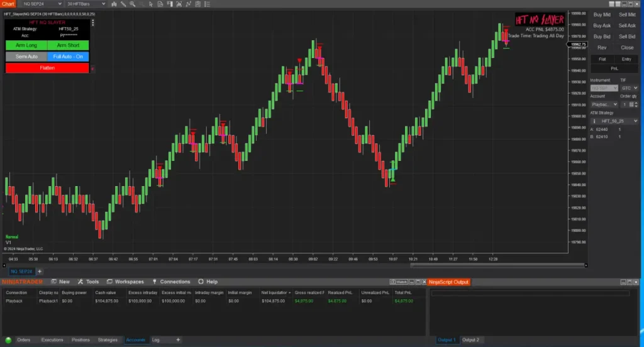644x347 pixels.
Task: Open the strategies clipboard icon
Action: [198, 4]
